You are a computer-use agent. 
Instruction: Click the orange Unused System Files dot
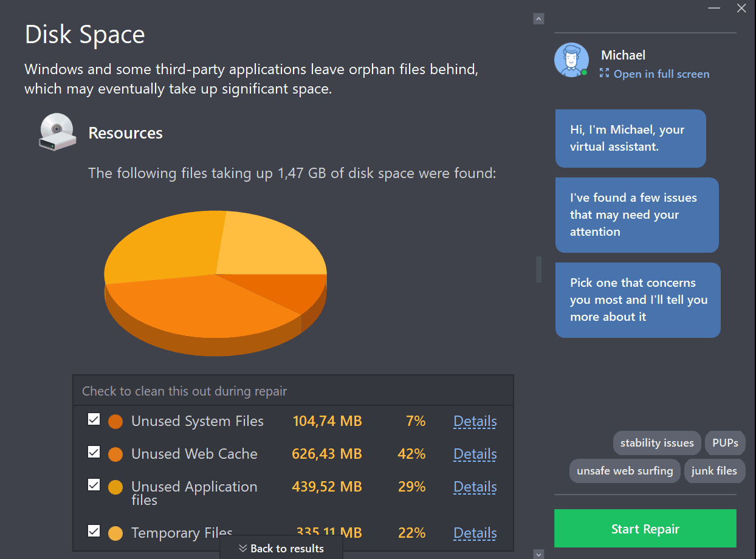(x=115, y=422)
